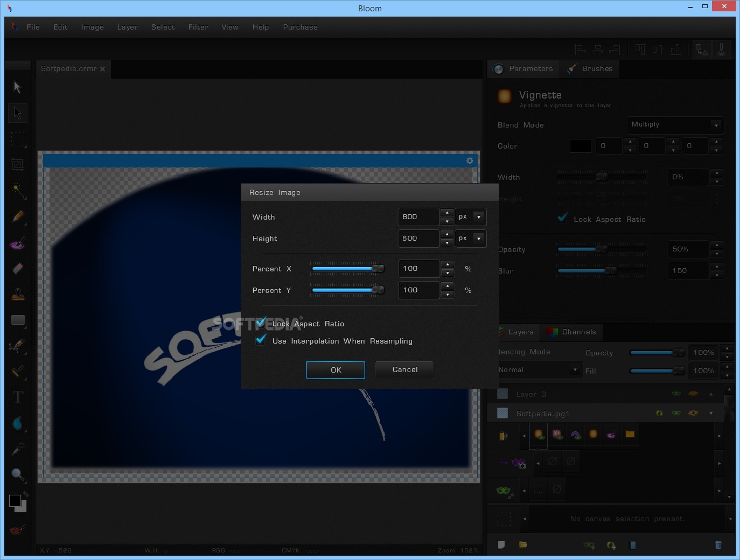Uncheck Lock Aspect Ratio in Resize Image dialog
740x560 pixels.
[x=261, y=322]
